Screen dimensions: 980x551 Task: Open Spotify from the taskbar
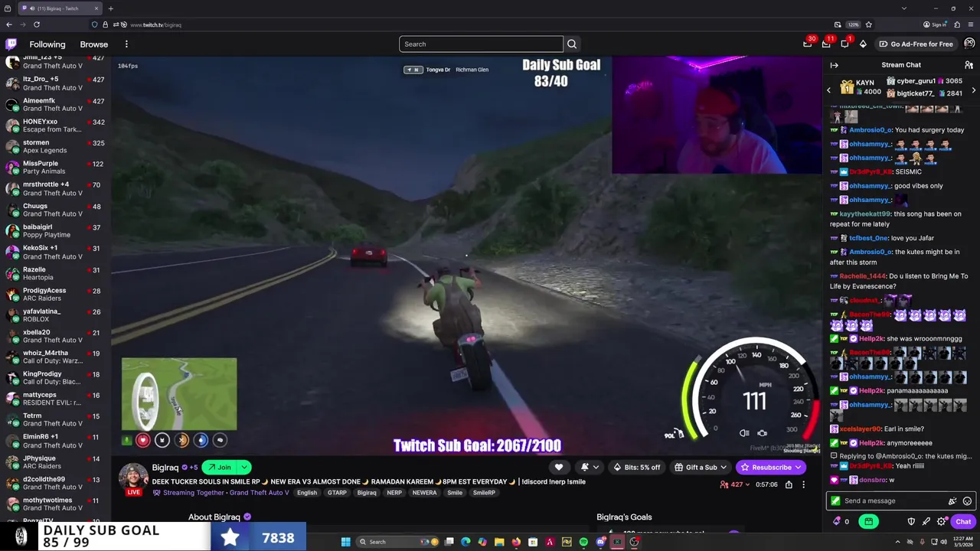[583, 542]
